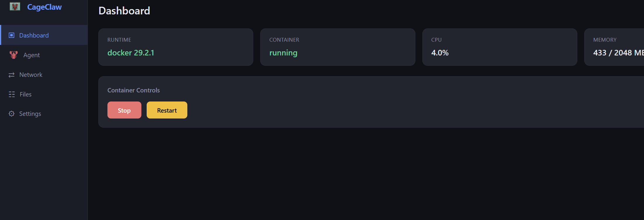Open the Agent page

pos(32,55)
